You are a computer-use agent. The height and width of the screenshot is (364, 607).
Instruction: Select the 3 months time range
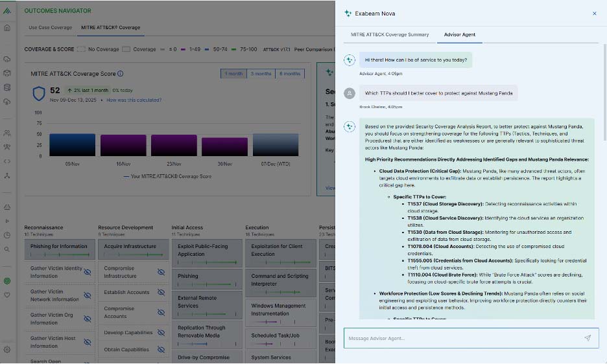(261, 73)
